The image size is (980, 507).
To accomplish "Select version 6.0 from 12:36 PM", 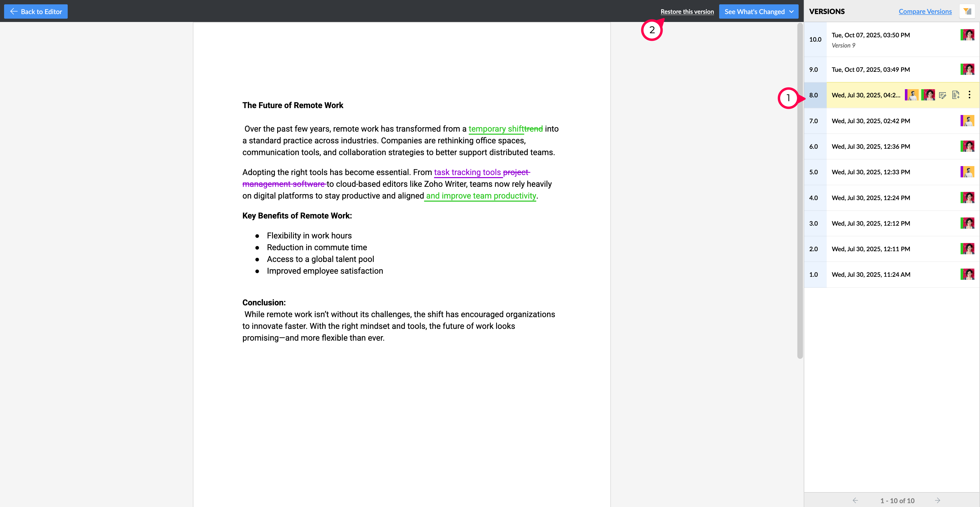I will coord(870,146).
